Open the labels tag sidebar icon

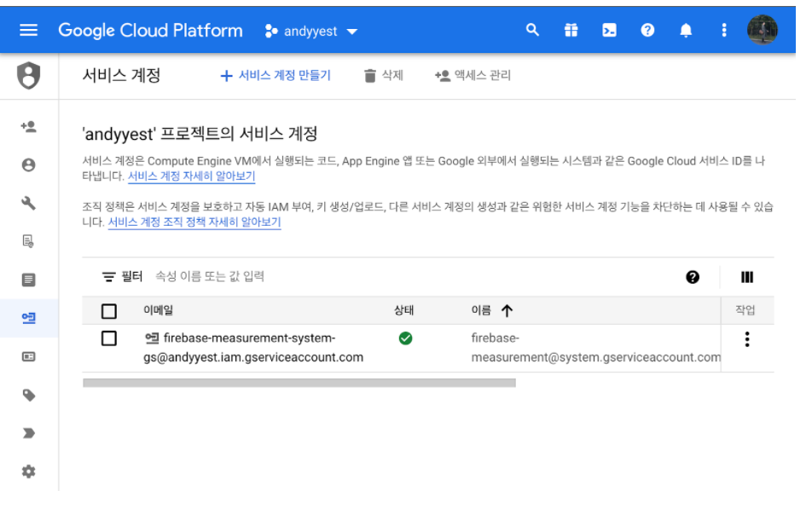click(28, 395)
